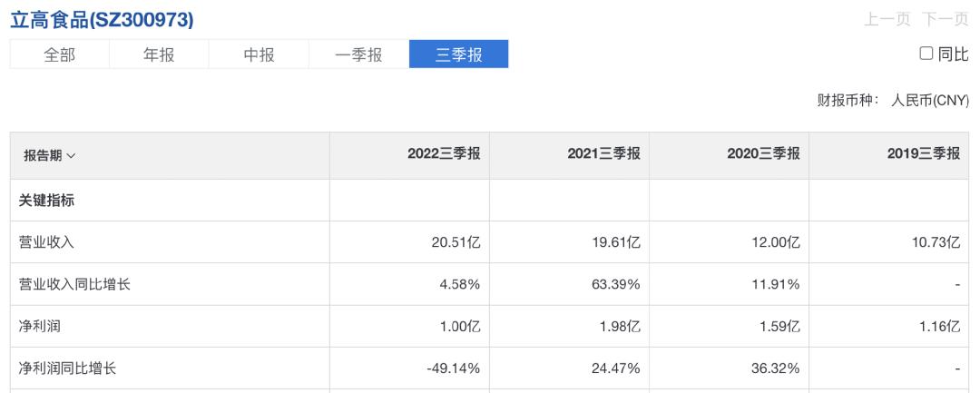Click the 2020三季报 column header
This screenshot has width=980, height=393.
pyautogui.click(x=763, y=155)
